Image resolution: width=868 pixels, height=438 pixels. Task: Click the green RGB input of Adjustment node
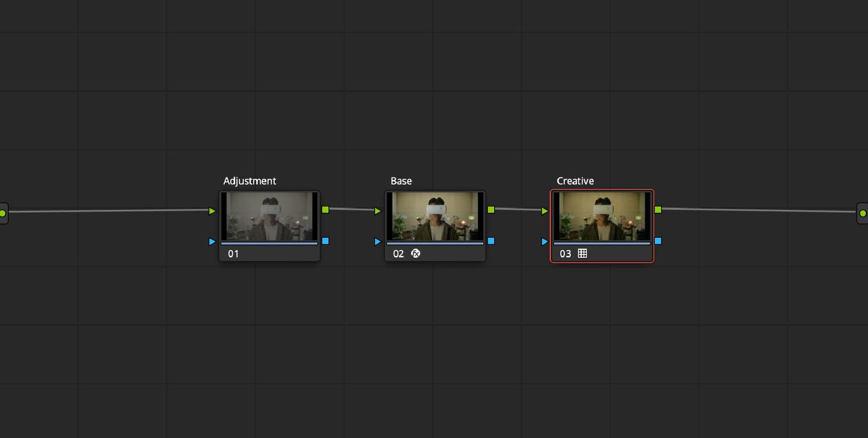212,211
